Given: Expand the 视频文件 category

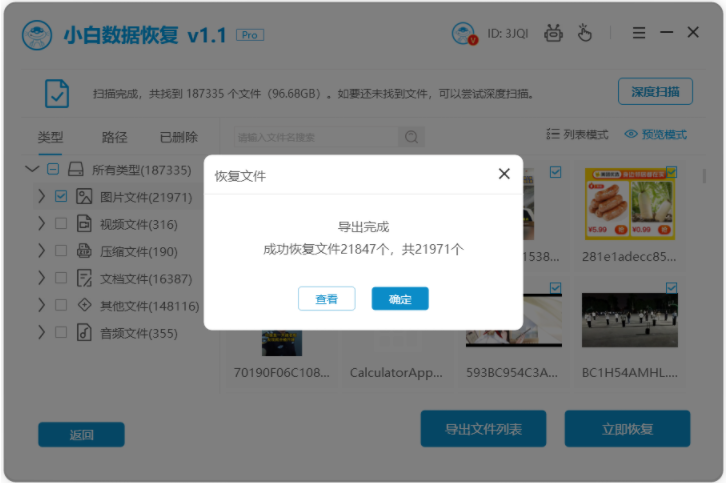Looking at the screenshot, I should coord(41,224).
